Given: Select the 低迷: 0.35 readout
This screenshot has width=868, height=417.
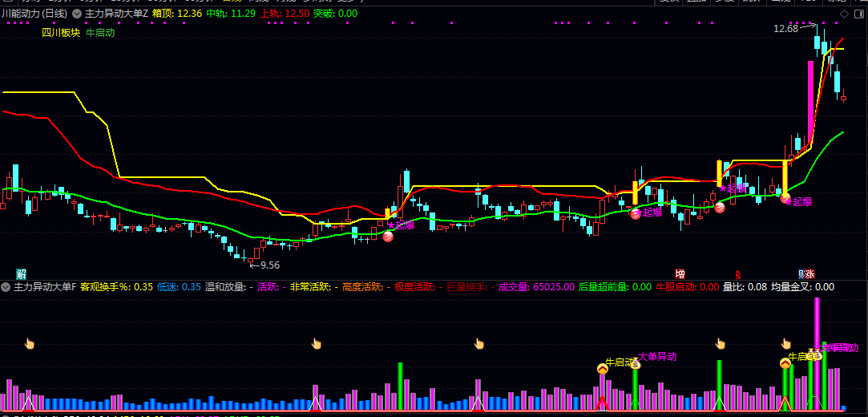Looking at the screenshot, I should 179,287.
